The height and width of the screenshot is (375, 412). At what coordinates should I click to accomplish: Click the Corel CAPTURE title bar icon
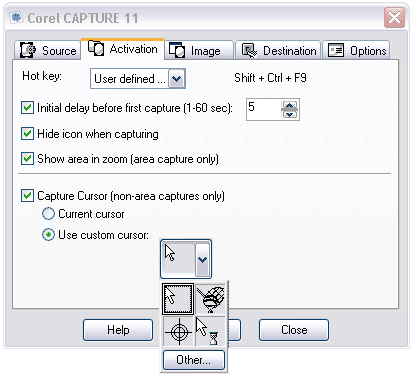click(x=16, y=18)
